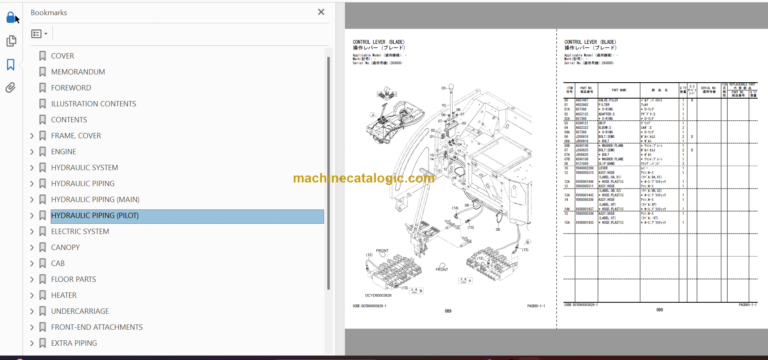Viewport: 768px width, 360px height.
Task: Click CONTROL LEVER (BLADE) title on diagram page
Action: click(379, 42)
